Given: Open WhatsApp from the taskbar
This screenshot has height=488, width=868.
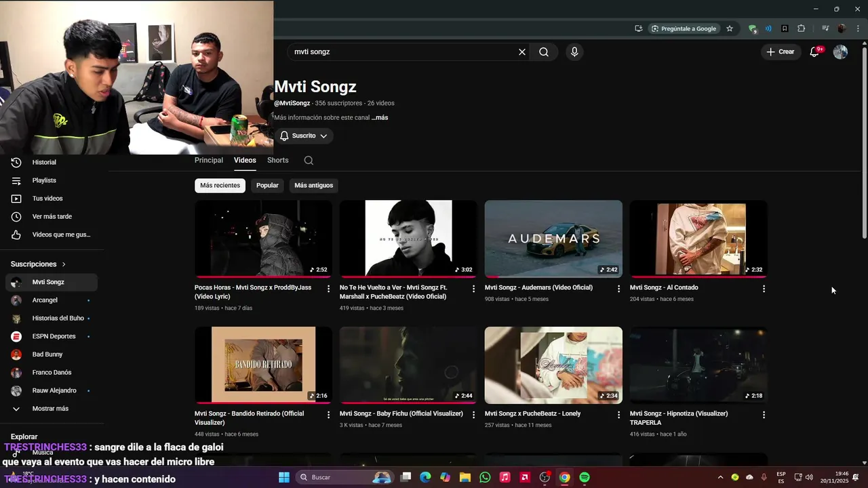Looking at the screenshot, I should [485, 477].
